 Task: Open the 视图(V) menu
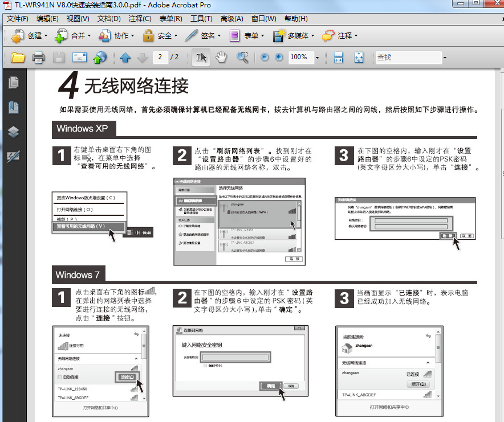pos(78,19)
